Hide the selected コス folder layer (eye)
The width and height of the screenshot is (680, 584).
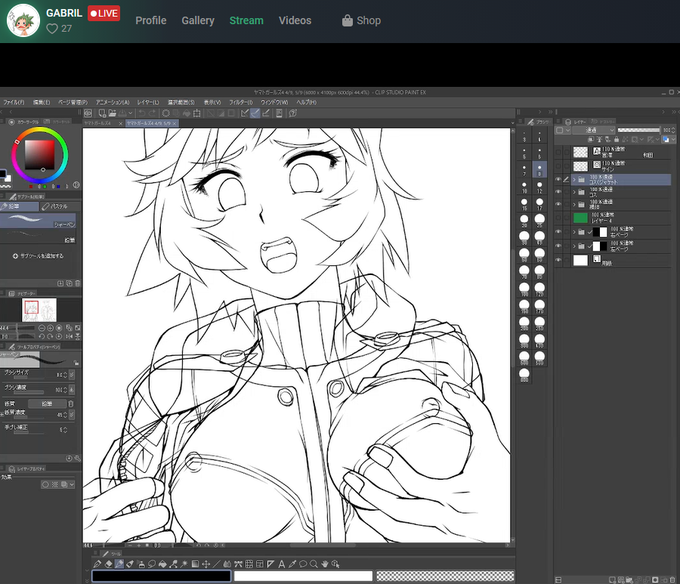[559, 179]
